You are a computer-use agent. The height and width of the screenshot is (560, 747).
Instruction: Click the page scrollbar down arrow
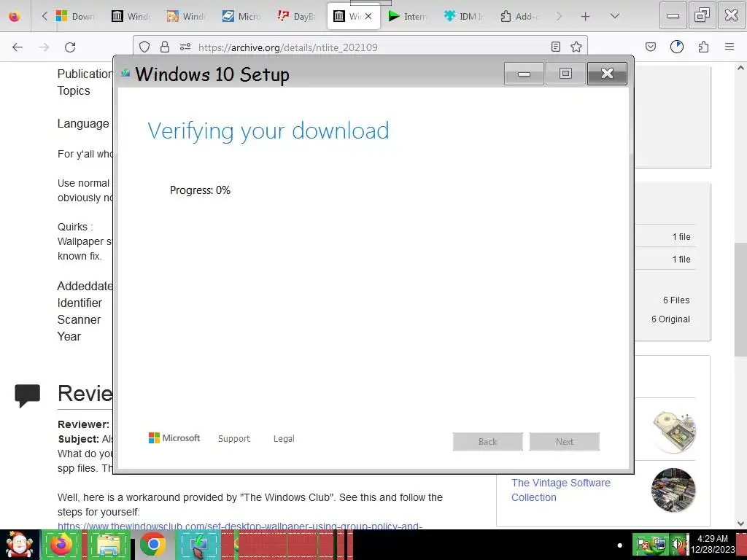(741, 524)
